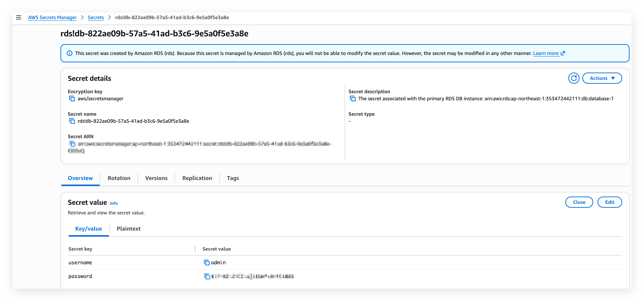
Task: Select the Plaintext secret view
Action: click(x=129, y=228)
